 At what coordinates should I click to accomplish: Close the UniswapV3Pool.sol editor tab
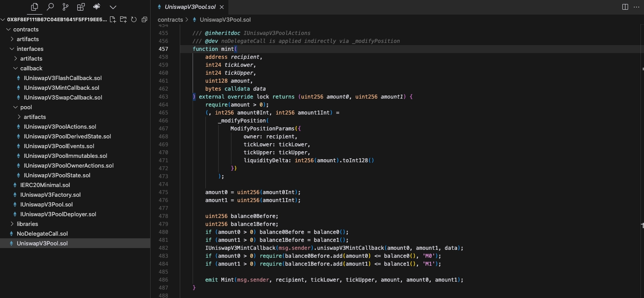(221, 7)
